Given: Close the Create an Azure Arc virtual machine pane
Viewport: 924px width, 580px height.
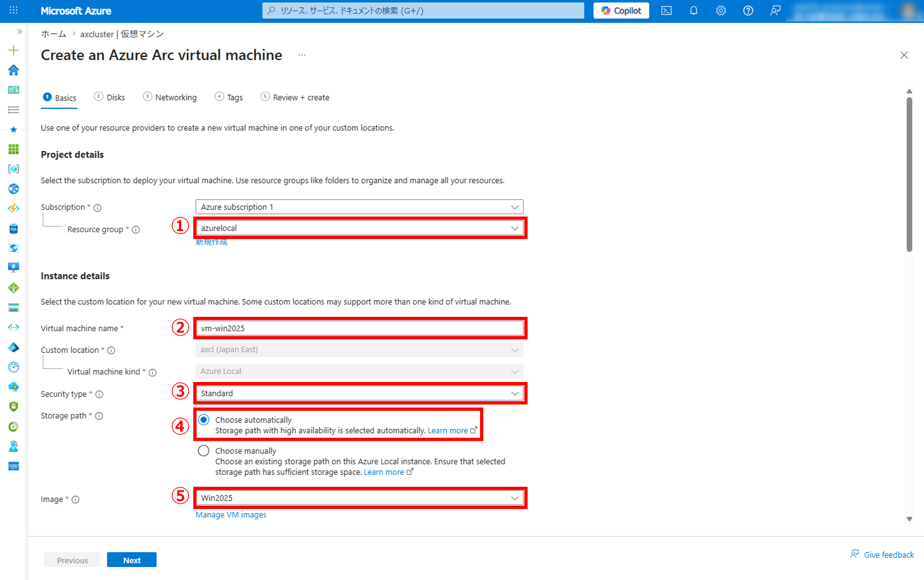Looking at the screenshot, I should [904, 55].
